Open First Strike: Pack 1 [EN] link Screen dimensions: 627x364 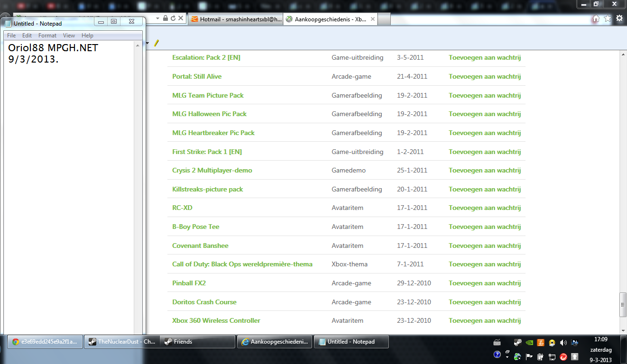coord(207,152)
